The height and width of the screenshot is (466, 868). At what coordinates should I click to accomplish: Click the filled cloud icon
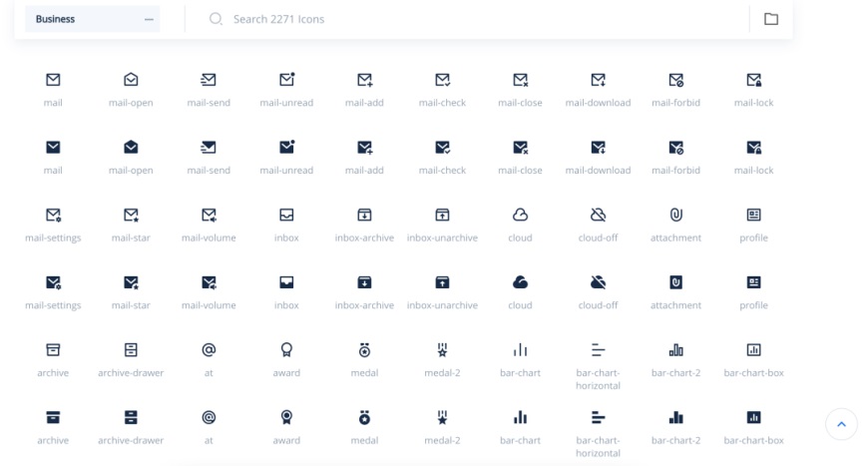pyautogui.click(x=520, y=282)
